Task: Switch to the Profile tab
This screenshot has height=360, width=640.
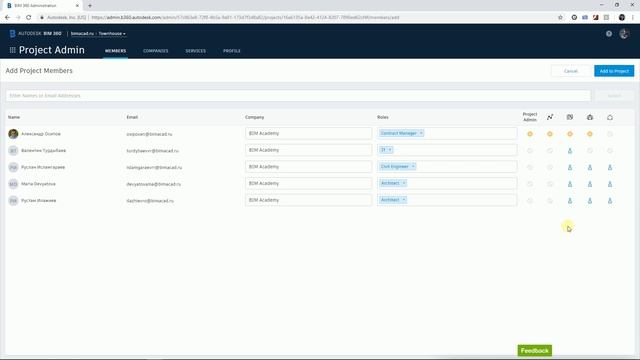Action: pyautogui.click(x=232, y=51)
